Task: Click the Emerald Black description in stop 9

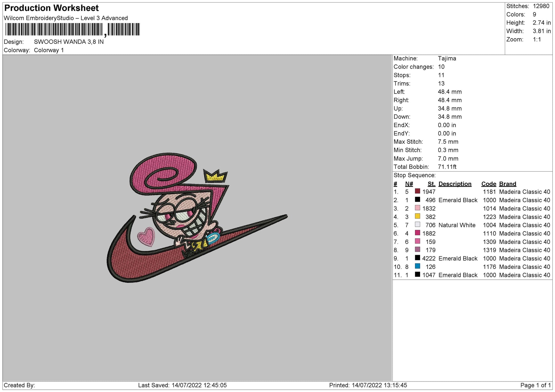Action: point(457,258)
